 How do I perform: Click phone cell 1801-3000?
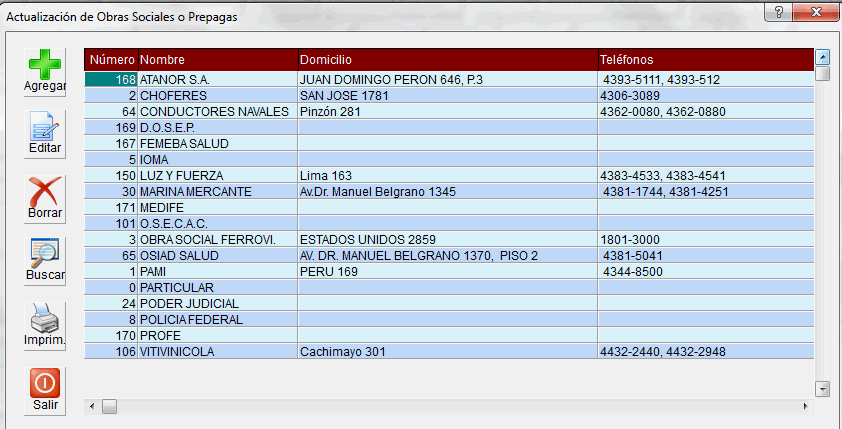point(706,240)
